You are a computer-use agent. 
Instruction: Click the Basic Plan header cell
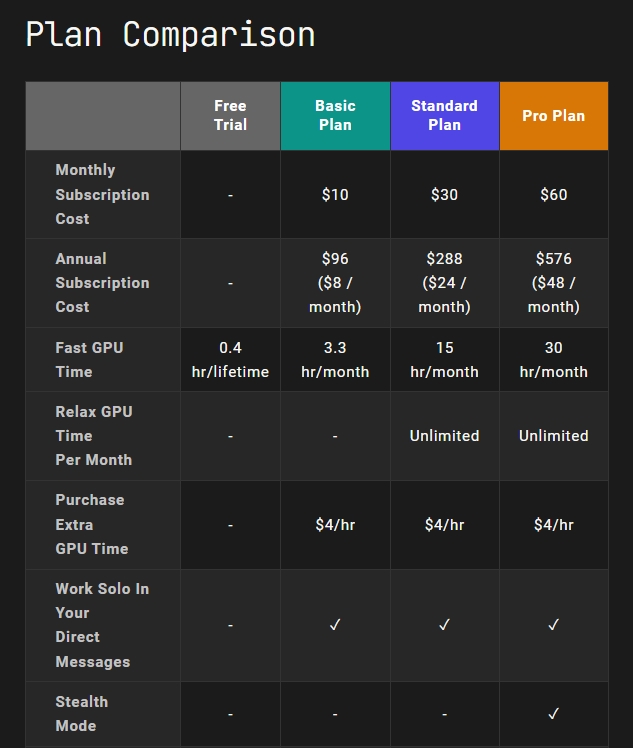[x=335, y=115]
